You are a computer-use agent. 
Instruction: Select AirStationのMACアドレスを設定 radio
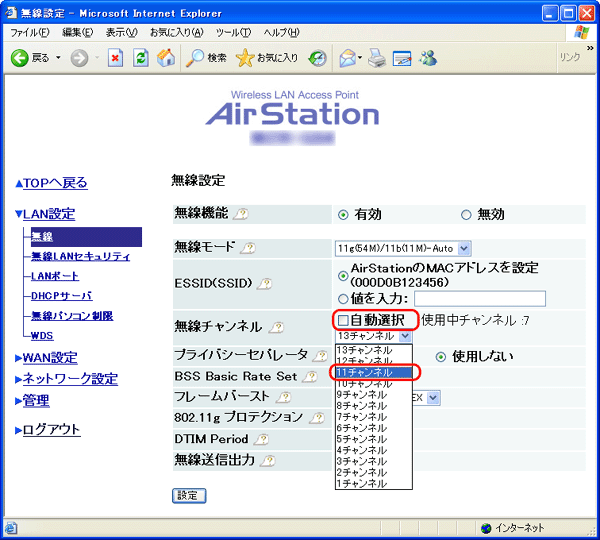[343, 276]
